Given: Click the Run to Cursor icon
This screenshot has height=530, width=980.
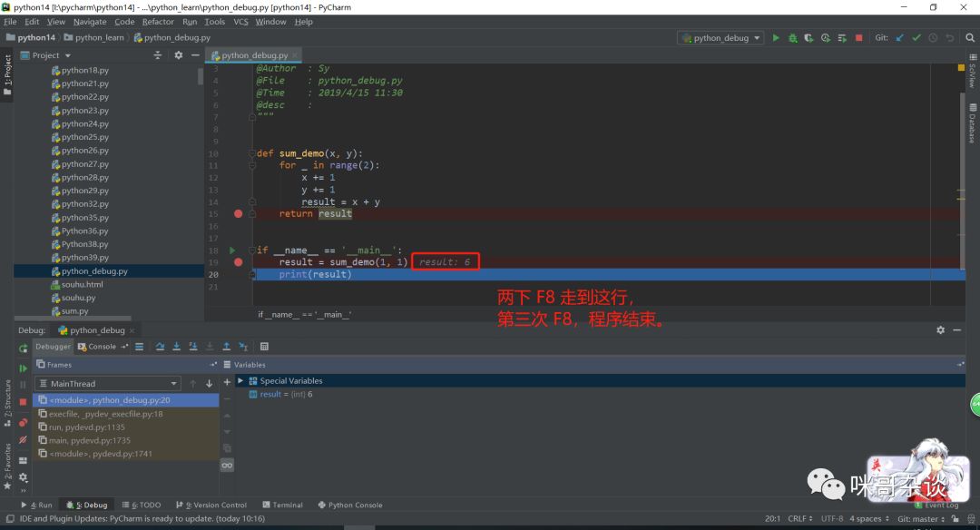Looking at the screenshot, I should [243, 347].
